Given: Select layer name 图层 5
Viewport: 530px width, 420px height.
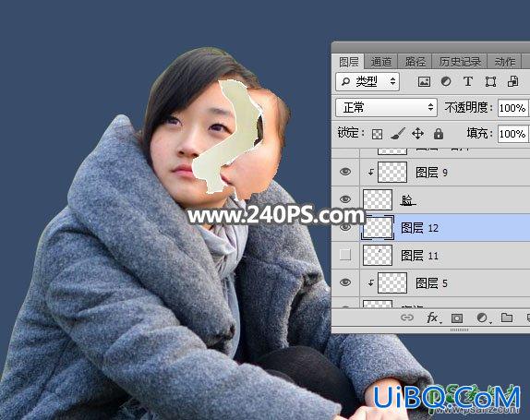Looking at the screenshot, I should [x=431, y=283].
